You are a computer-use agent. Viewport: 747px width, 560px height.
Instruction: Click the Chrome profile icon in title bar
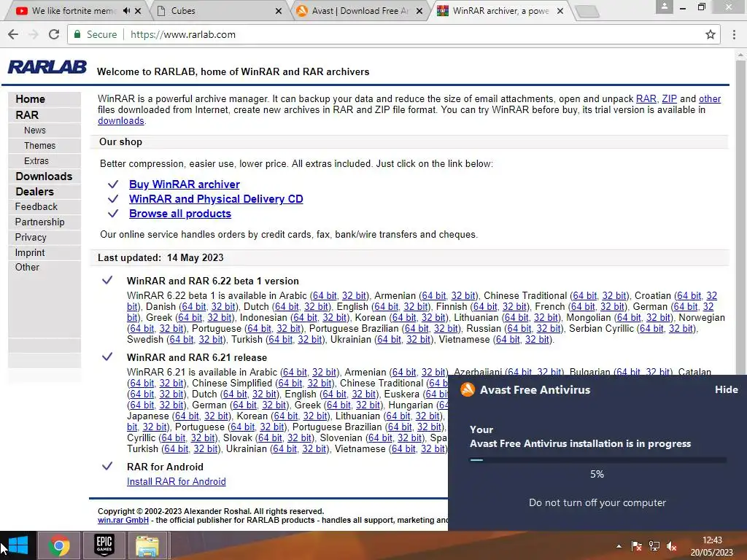coord(664,7)
